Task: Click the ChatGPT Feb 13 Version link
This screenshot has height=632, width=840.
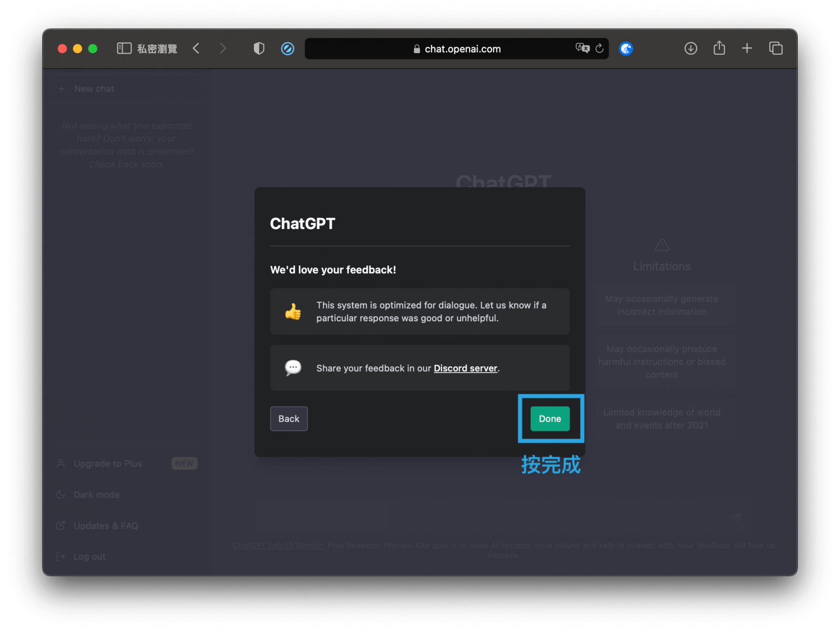Action: (x=278, y=545)
